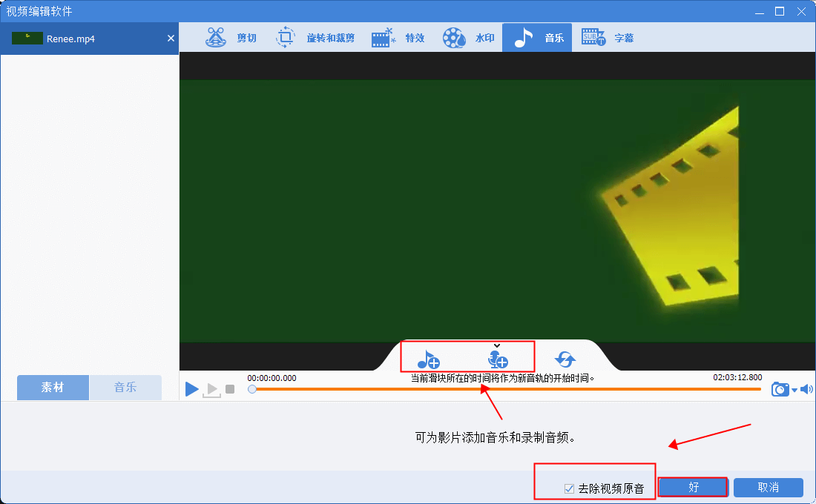Maximize the 视频编辑软件 window
Screen dimensions: 816x504
780,11
